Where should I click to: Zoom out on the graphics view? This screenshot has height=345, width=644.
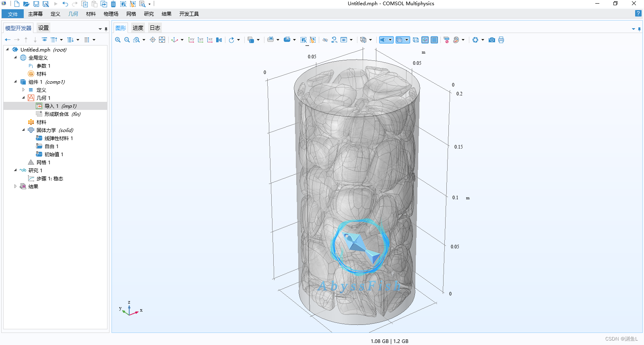[127, 40]
